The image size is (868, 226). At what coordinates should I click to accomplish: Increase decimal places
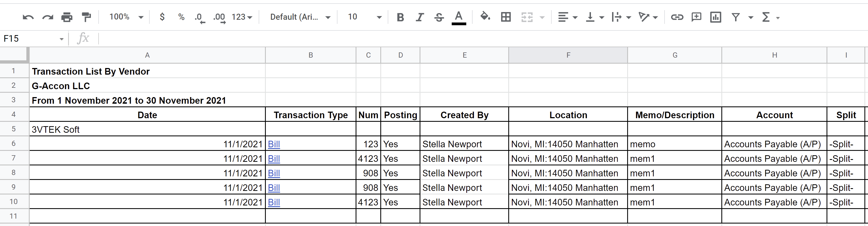coord(219,18)
